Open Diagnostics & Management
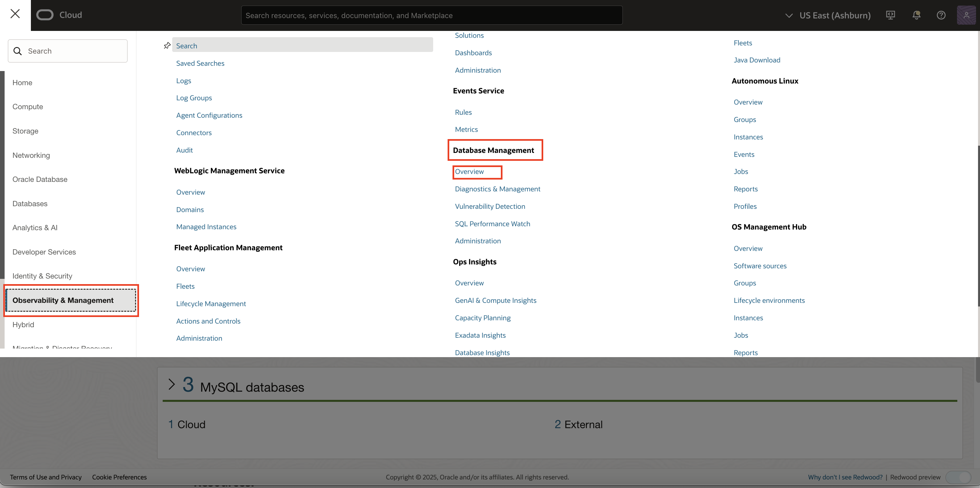This screenshot has height=488, width=980. click(x=497, y=189)
